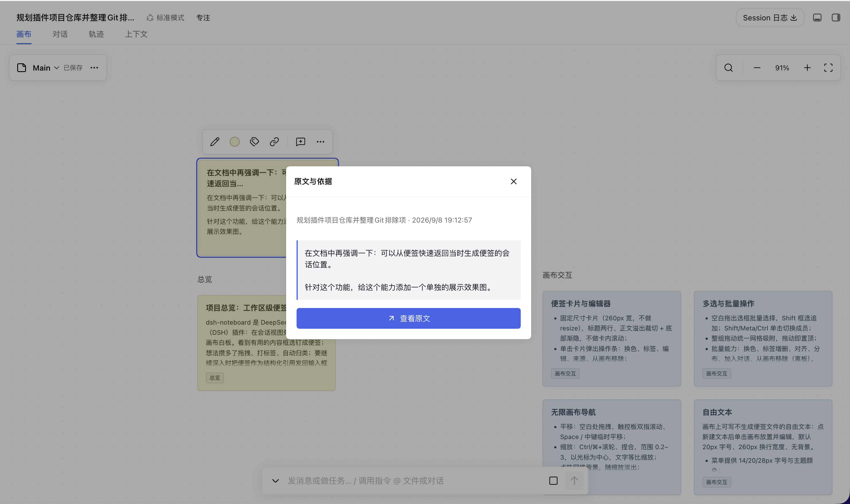Download the Session 日志

(770, 18)
